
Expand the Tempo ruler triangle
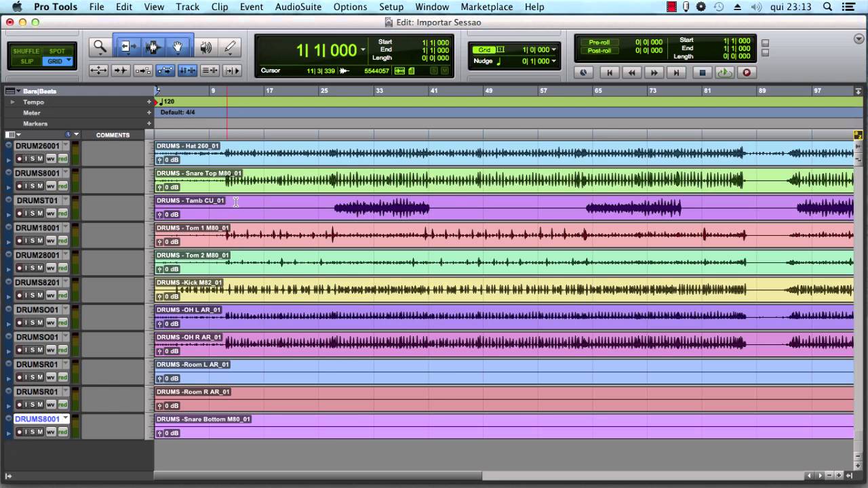click(x=12, y=102)
